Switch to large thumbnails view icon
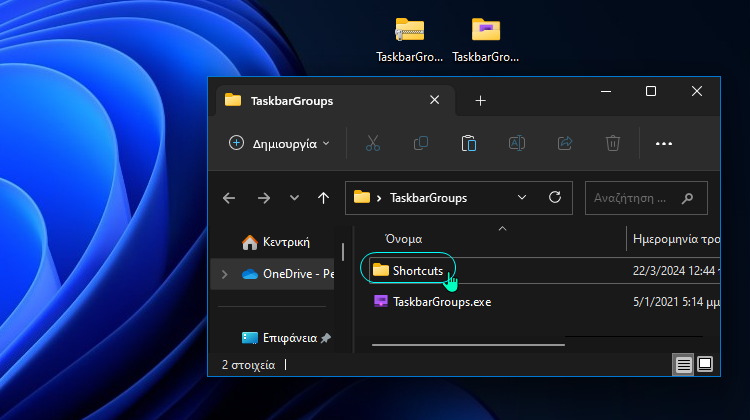The image size is (750, 420). pos(705,364)
